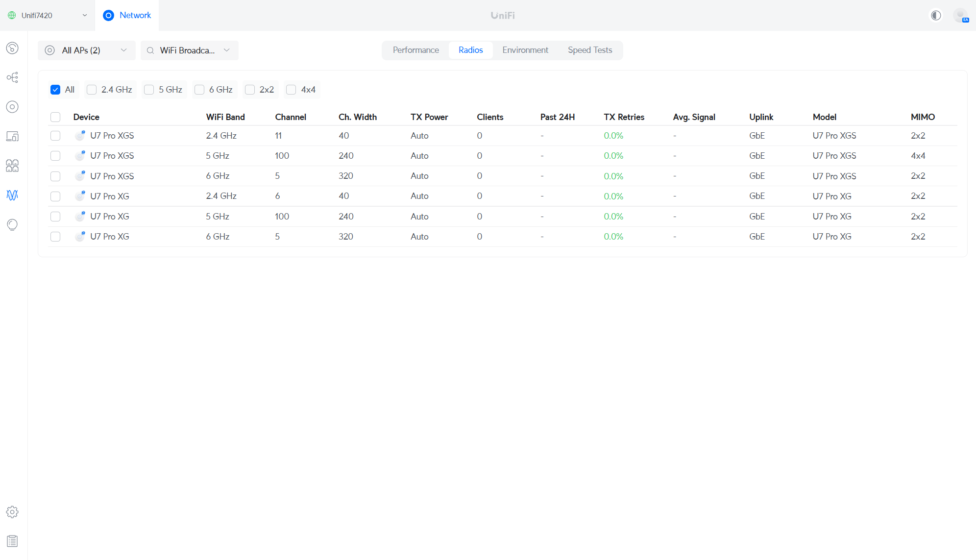
Task: Switch to the Environment tab
Action: [525, 50]
